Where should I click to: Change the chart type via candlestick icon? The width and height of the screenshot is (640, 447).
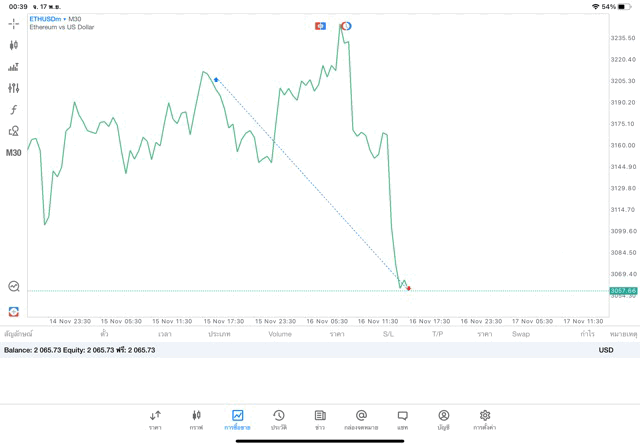(13, 45)
